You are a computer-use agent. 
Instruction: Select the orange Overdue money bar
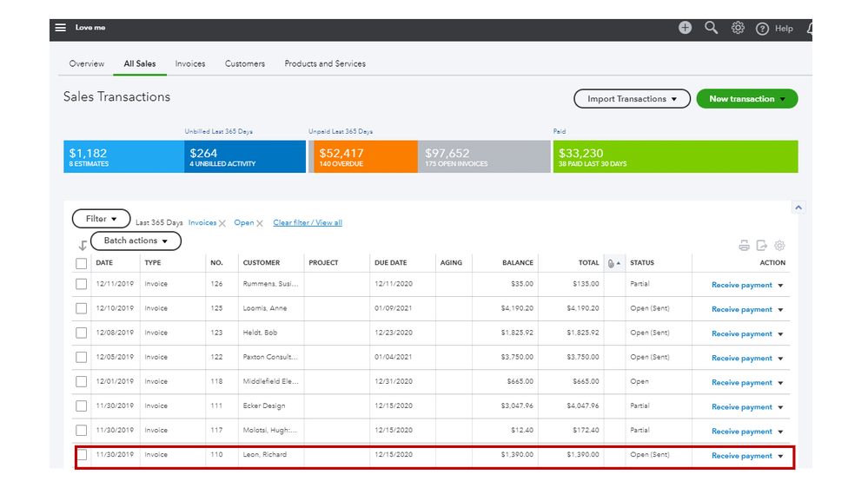[362, 157]
